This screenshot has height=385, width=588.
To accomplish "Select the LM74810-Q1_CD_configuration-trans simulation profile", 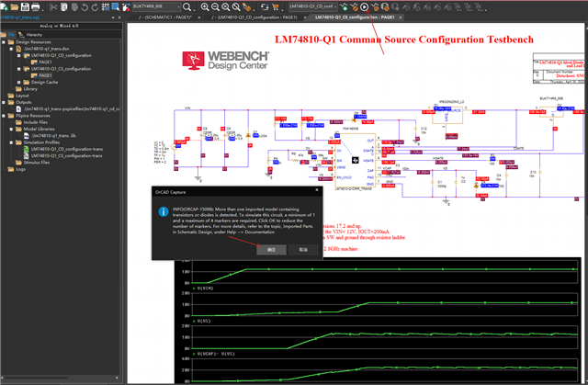I will click(x=67, y=149).
